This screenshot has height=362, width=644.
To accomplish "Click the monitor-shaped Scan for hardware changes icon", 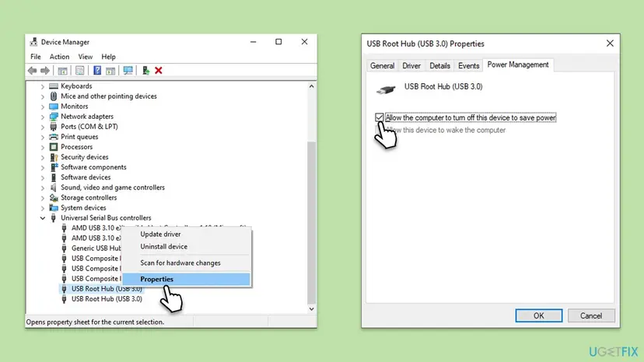I will point(128,71).
